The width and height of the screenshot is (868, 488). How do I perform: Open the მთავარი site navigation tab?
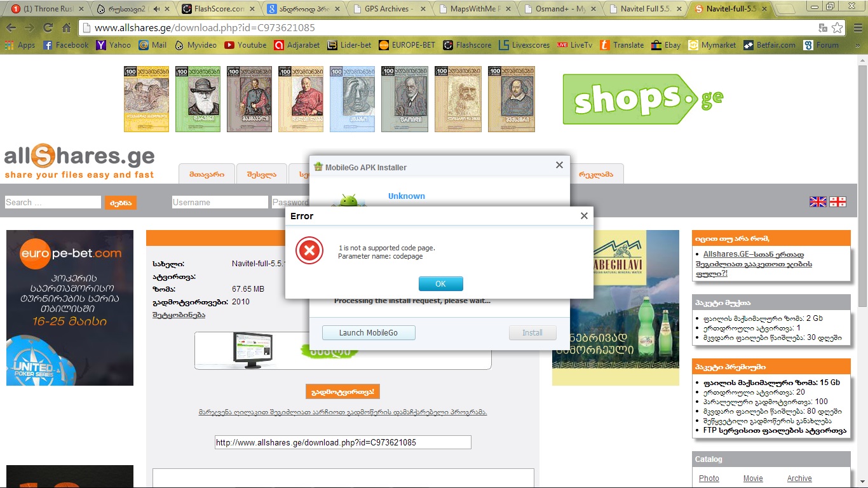tap(207, 174)
